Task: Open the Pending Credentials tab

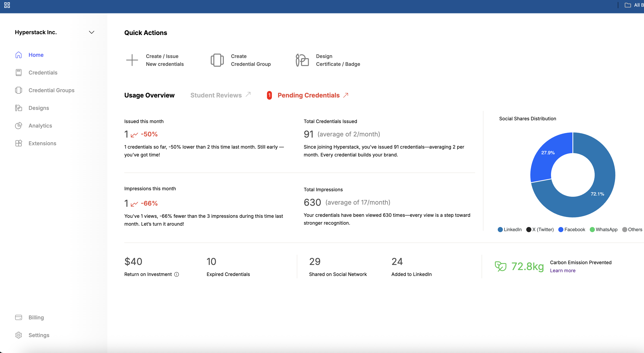Action: click(308, 95)
